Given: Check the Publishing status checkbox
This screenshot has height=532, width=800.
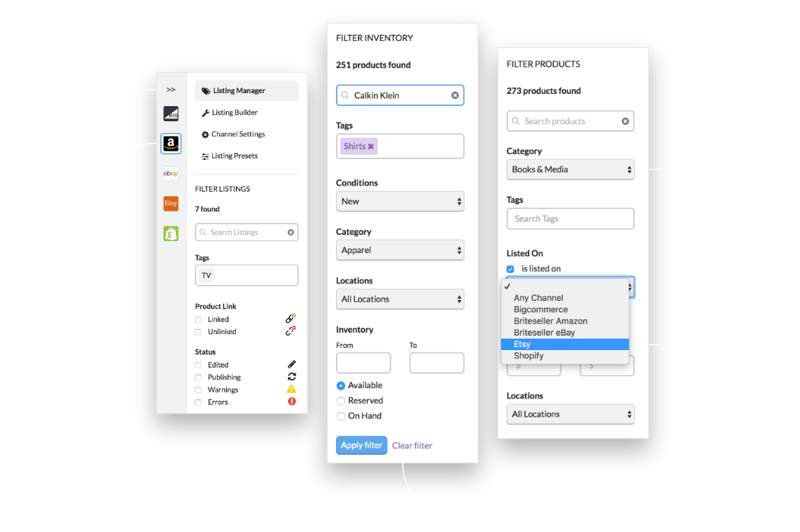Looking at the screenshot, I should pyautogui.click(x=199, y=377).
